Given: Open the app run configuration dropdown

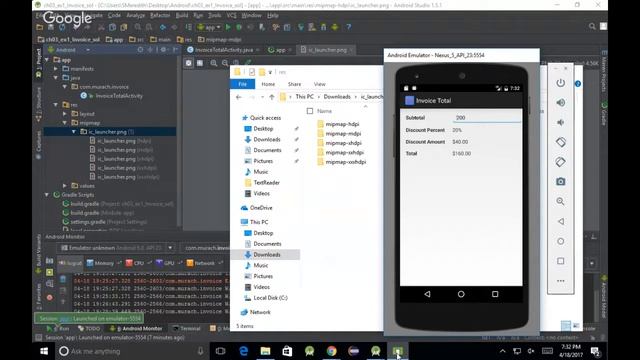Looking at the screenshot, I should pos(209,27).
